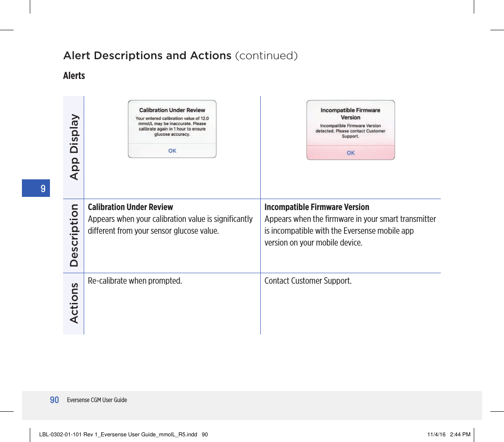
Task: Click the 'Description' row label
Action: [74, 235]
